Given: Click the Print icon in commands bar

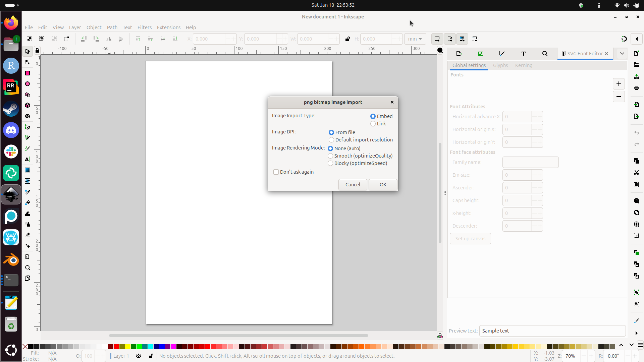Looking at the screenshot, I should [636, 88].
